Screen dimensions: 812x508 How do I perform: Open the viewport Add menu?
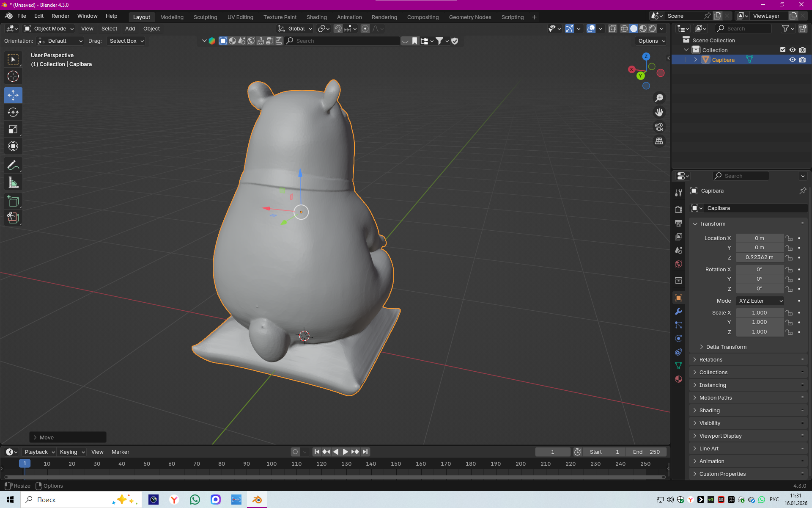tap(130, 28)
